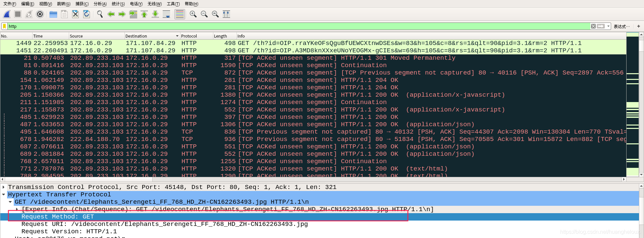Click horizontal scrollbar right arrow
Screen dimensions: 644x238
(624, 179)
